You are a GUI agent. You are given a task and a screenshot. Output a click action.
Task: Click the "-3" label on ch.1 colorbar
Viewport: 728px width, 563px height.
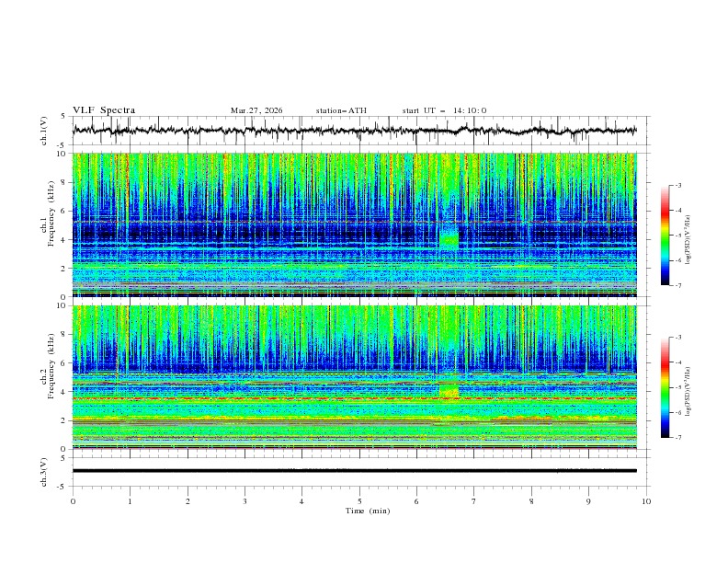point(677,185)
